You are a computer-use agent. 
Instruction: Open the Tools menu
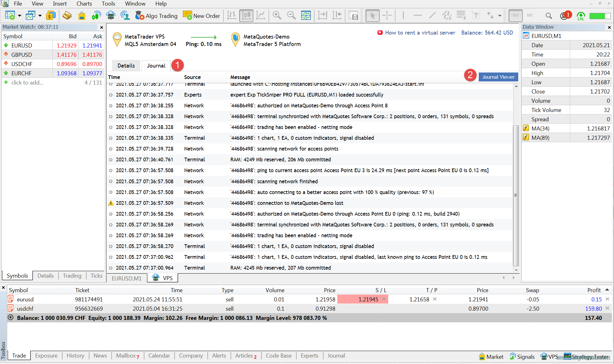point(108,4)
